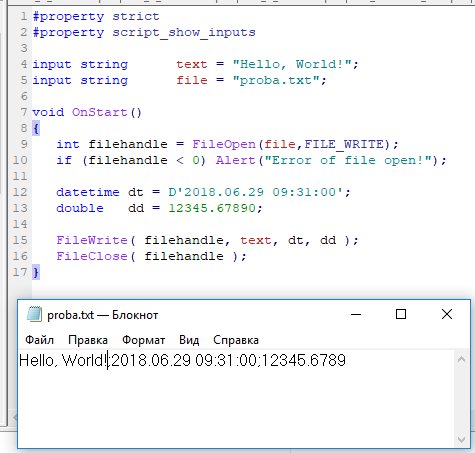Click the "proba.txt" string on line 5
Image resolution: width=475 pixels, height=453 pixels.
[277, 80]
